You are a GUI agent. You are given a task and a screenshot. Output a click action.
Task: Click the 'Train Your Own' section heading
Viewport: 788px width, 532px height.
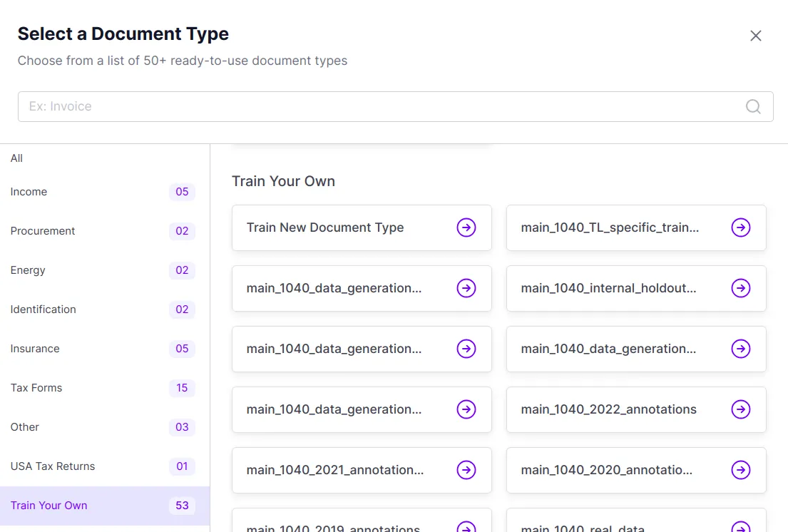tap(283, 181)
